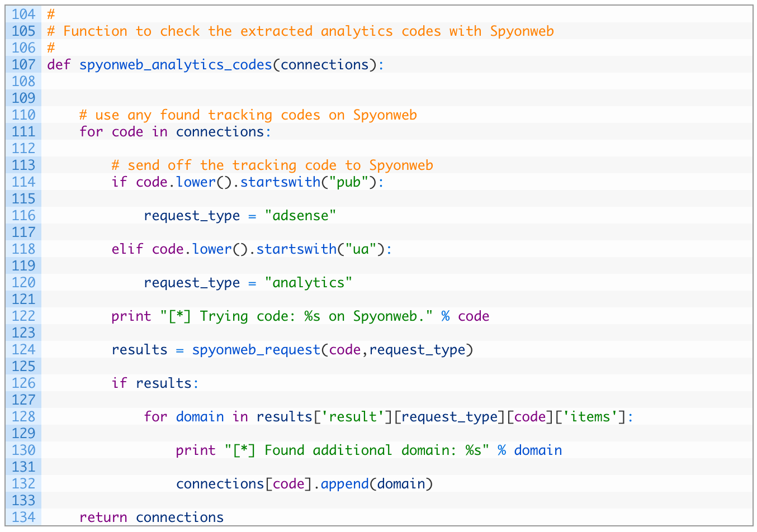
Task: Click the string "analytics" on line 120
Action: (x=309, y=283)
